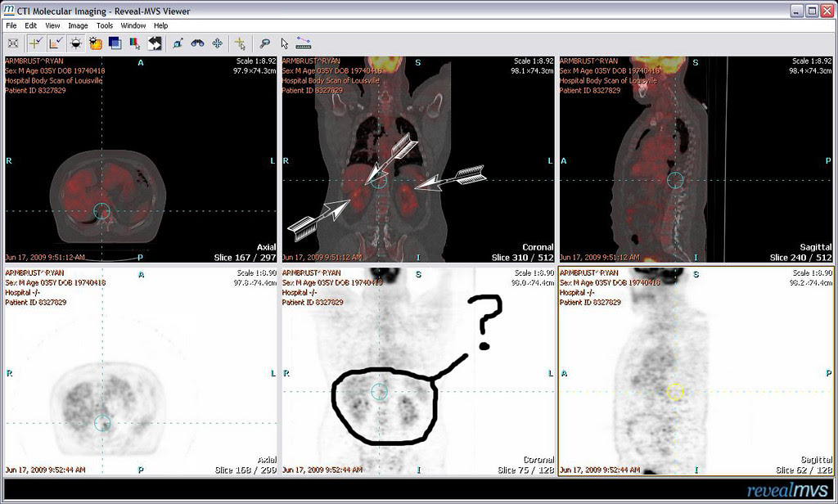This screenshot has height=504, width=838.
Task: Minimize the Reveal-MVS Viewer window
Action: (797, 11)
